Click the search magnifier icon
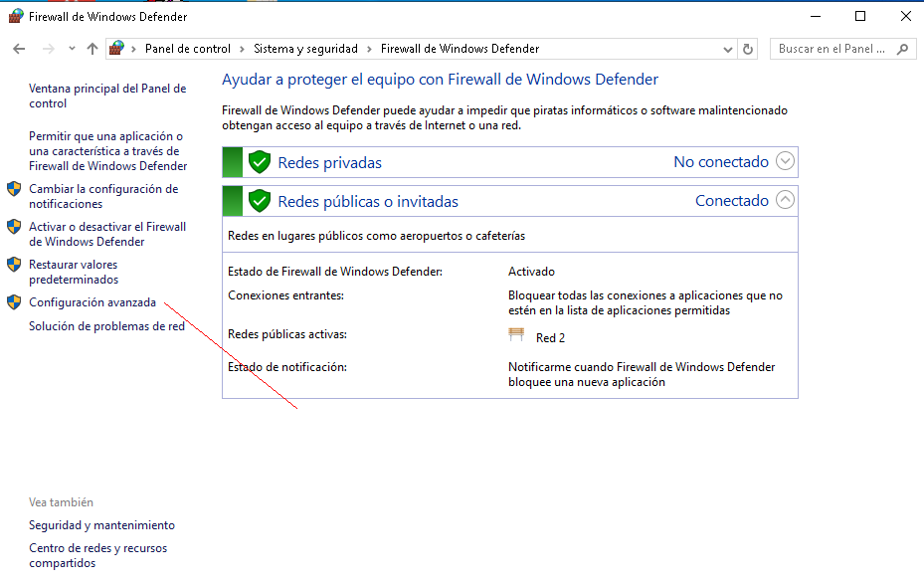This screenshot has height=584, width=924. click(902, 50)
